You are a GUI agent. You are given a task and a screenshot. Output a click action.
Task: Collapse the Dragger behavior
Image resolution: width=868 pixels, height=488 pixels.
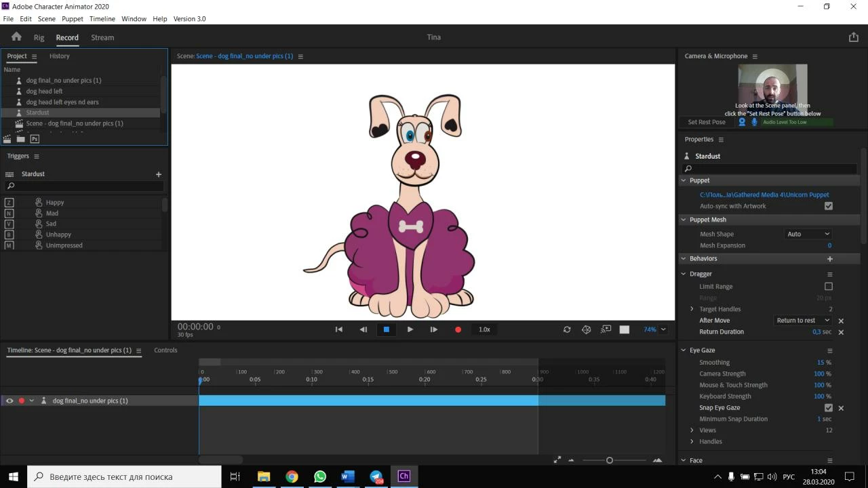point(684,274)
